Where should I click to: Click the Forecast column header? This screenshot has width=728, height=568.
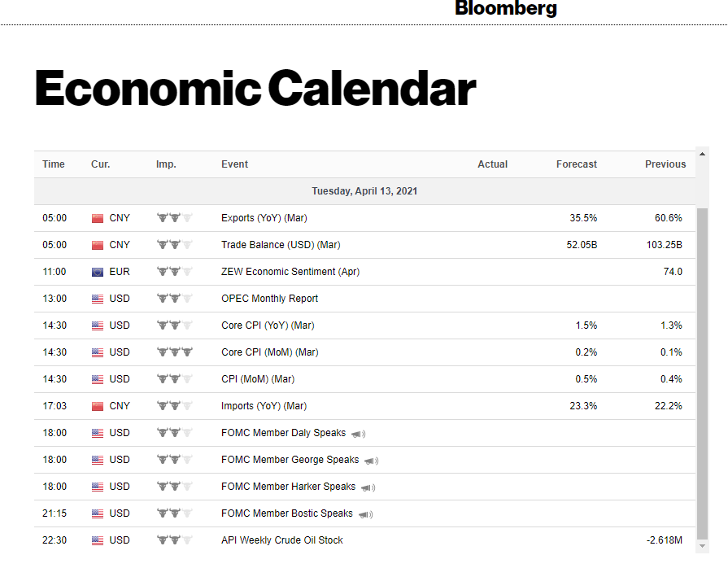[576, 164]
